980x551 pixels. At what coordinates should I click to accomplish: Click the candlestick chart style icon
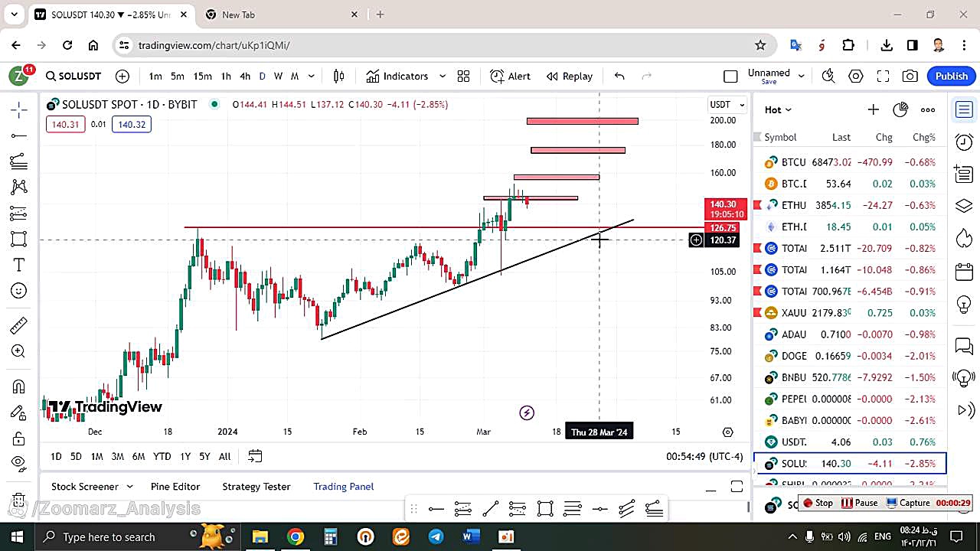[x=339, y=76]
